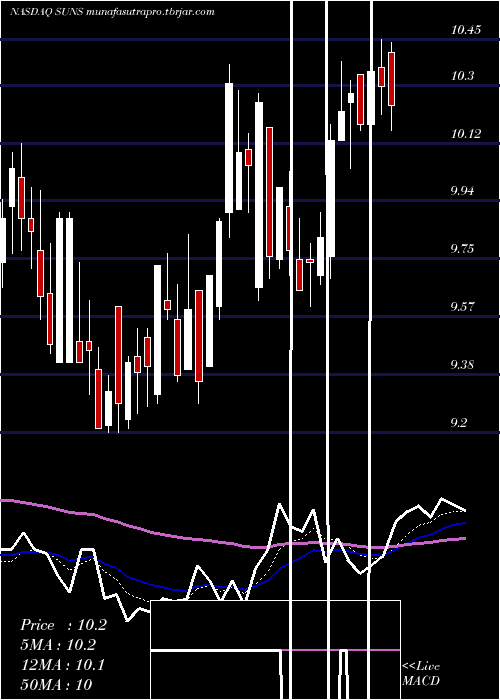Screen dimensions: 500x700
Task: Click the 9.57 price axis label
Action: pos(464,307)
